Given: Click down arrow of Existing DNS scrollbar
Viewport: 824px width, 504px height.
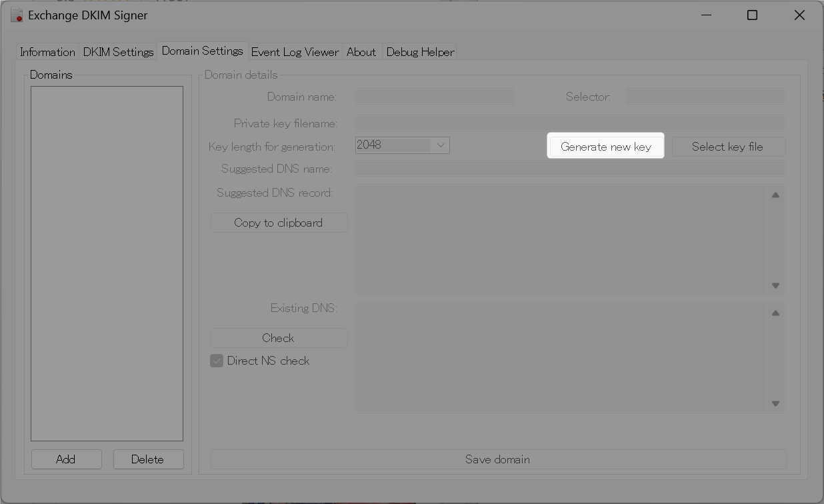Looking at the screenshot, I should pyautogui.click(x=775, y=403).
